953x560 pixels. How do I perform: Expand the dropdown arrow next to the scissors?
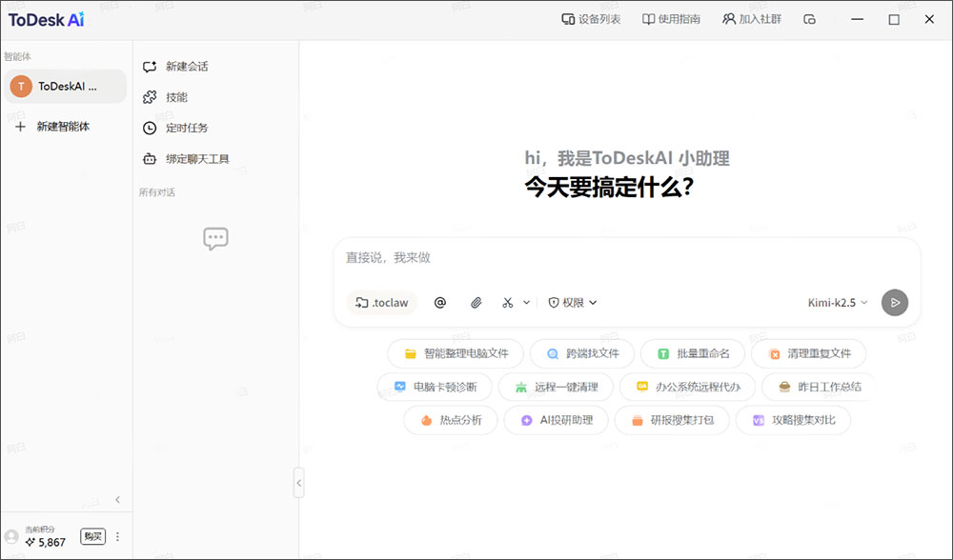click(526, 303)
